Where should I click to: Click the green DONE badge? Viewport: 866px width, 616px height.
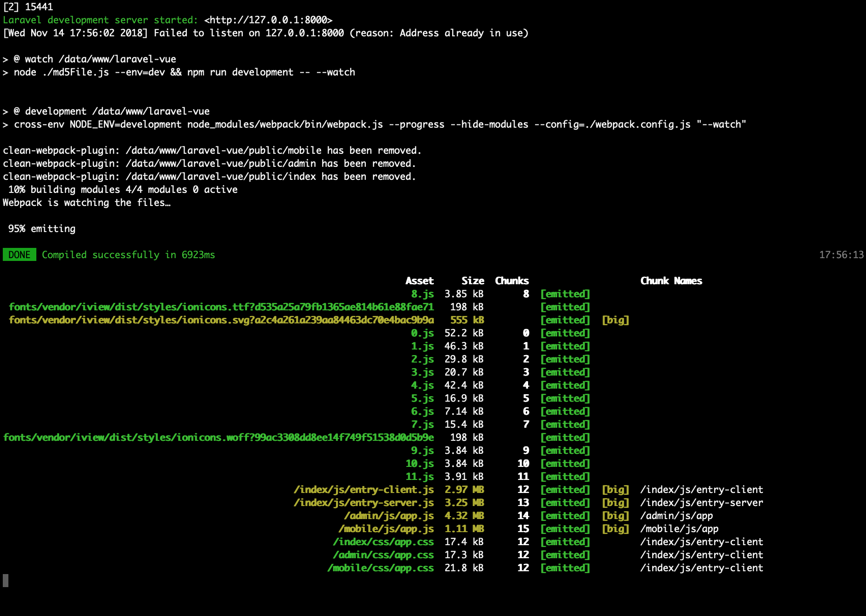click(20, 255)
